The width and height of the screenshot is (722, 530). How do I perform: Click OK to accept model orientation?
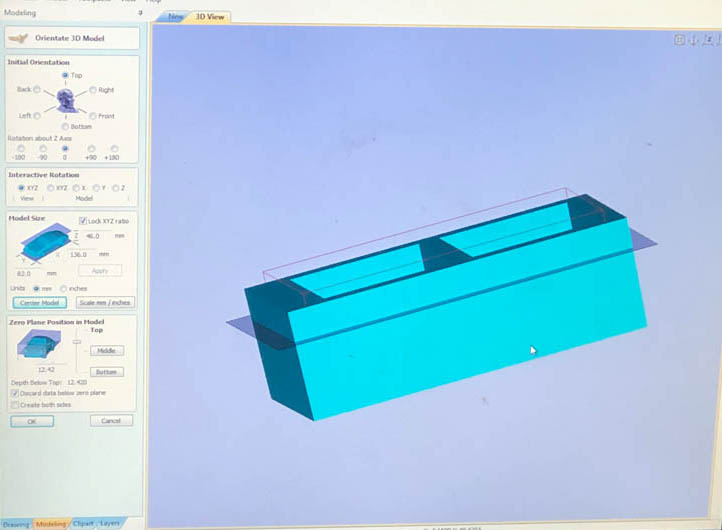(x=32, y=421)
